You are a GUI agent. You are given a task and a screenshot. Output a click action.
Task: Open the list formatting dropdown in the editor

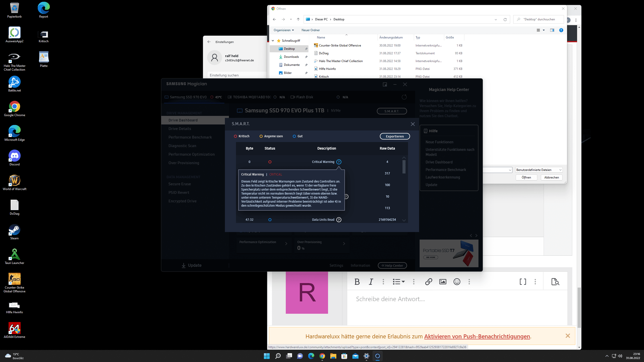(x=399, y=282)
